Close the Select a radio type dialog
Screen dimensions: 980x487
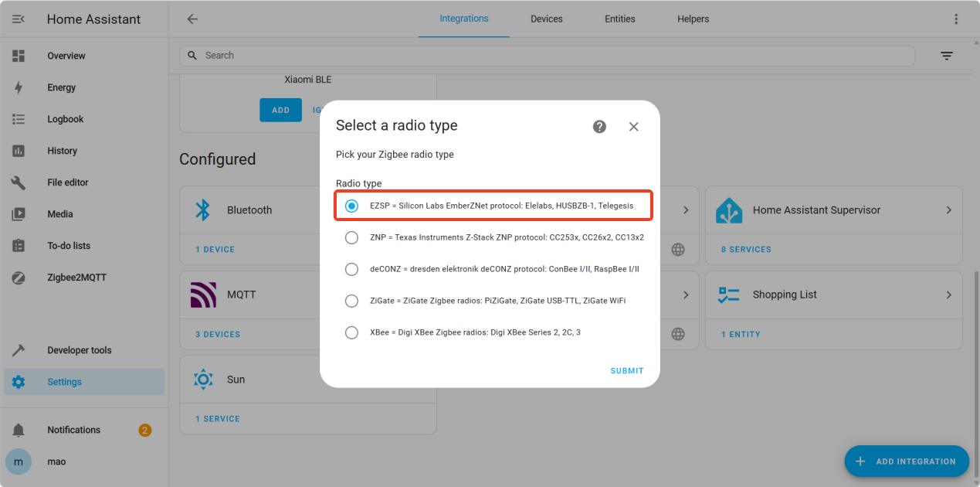pos(634,126)
